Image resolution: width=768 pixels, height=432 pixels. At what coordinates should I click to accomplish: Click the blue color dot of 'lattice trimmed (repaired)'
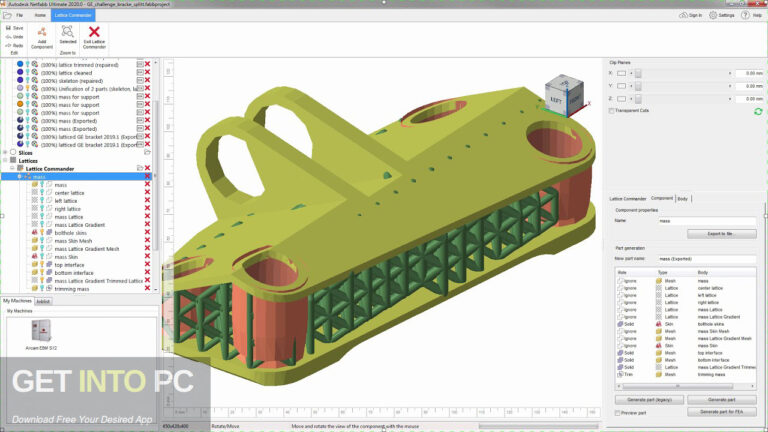click(x=20, y=64)
